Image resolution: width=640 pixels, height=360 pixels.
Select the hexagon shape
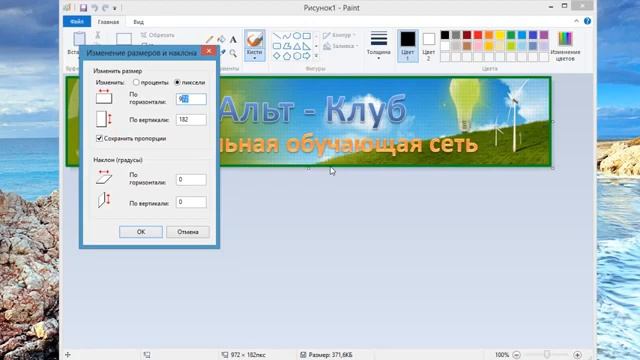pyautogui.click(x=297, y=56)
